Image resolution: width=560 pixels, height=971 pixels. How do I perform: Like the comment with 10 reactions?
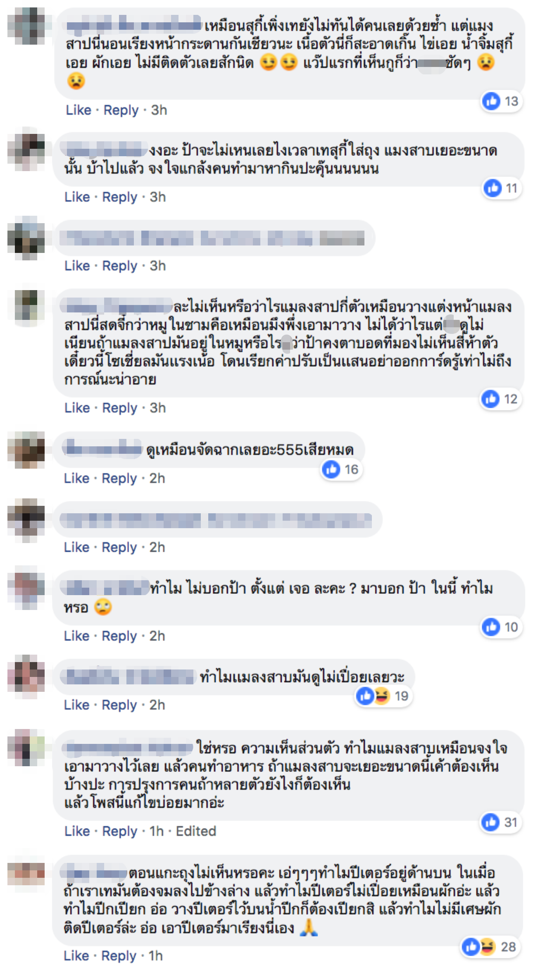pyautogui.click(x=77, y=636)
